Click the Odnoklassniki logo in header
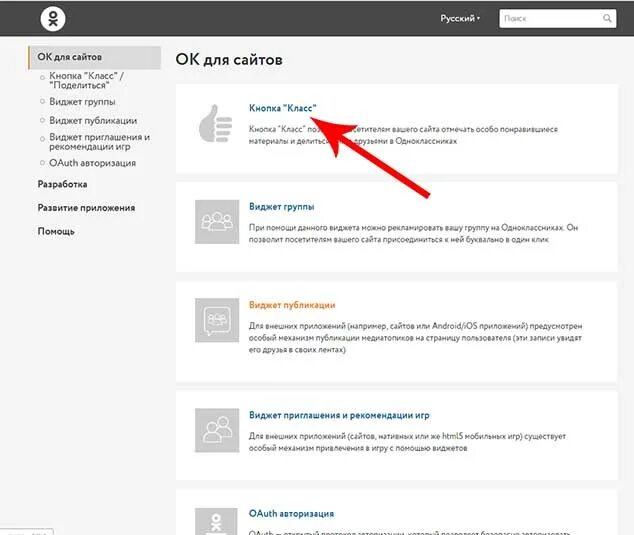Viewport: 634px width, 535px height. pos(53,19)
